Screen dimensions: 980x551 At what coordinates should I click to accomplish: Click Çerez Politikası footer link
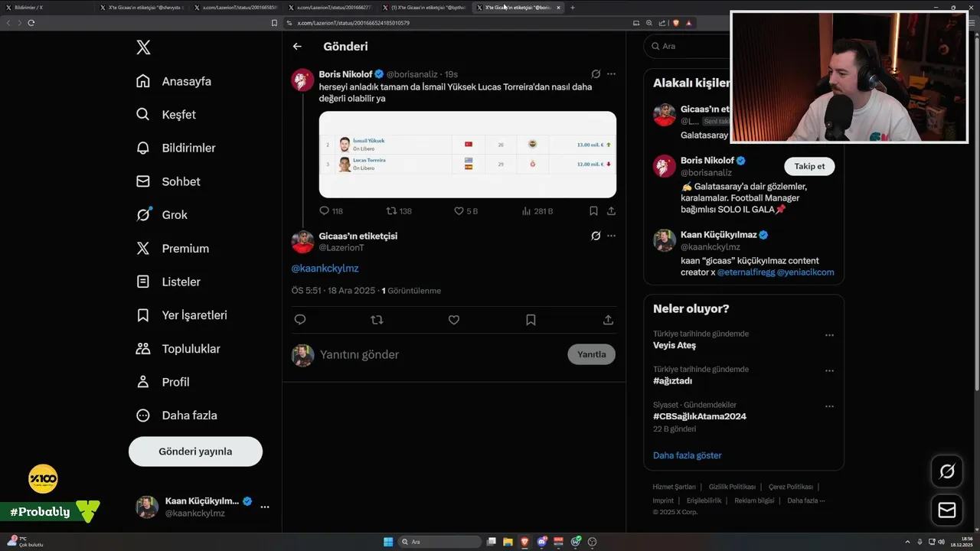point(791,487)
